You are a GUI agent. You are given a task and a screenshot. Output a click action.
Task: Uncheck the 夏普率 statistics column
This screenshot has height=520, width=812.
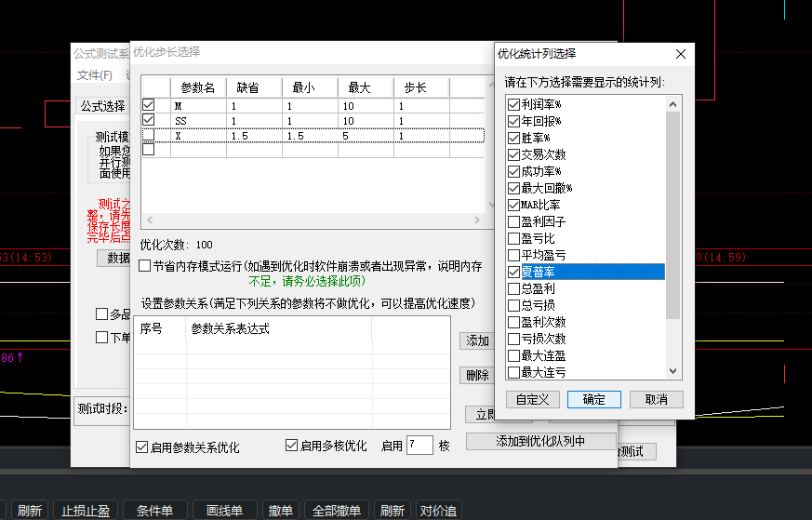(x=513, y=272)
